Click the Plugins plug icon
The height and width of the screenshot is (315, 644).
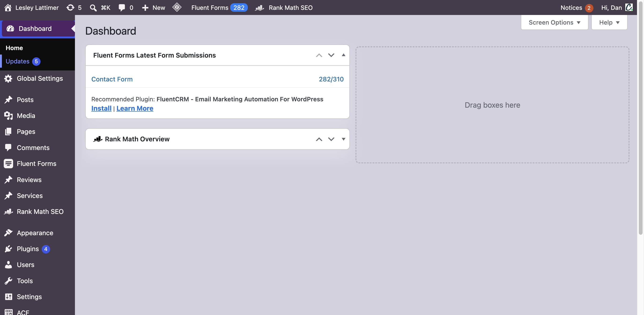[x=8, y=249]
